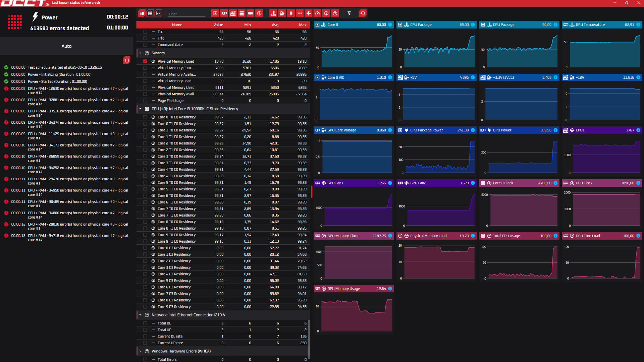Click the 413581 errors detected label

click(60, 28)
